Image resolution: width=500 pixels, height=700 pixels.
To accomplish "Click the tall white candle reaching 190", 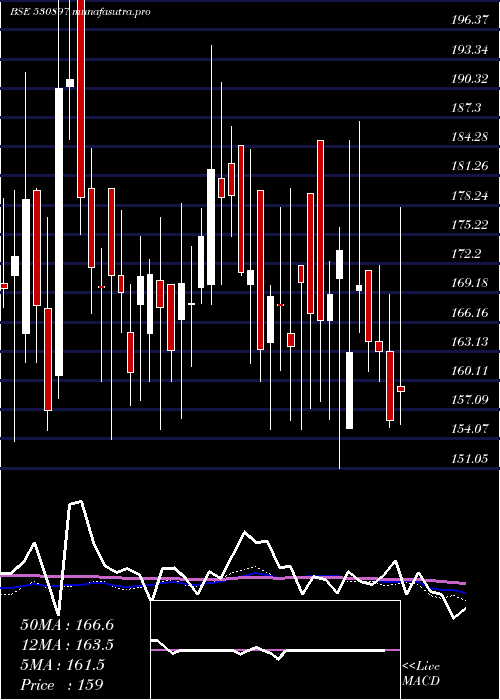I will tap(59, 232).
